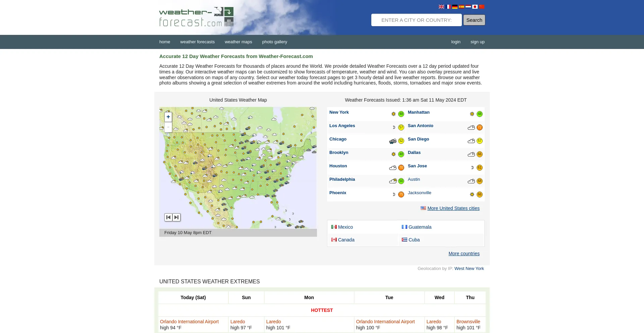Click the sign up link
This screenshot has width=644, height=333.
tap(477, 42)
